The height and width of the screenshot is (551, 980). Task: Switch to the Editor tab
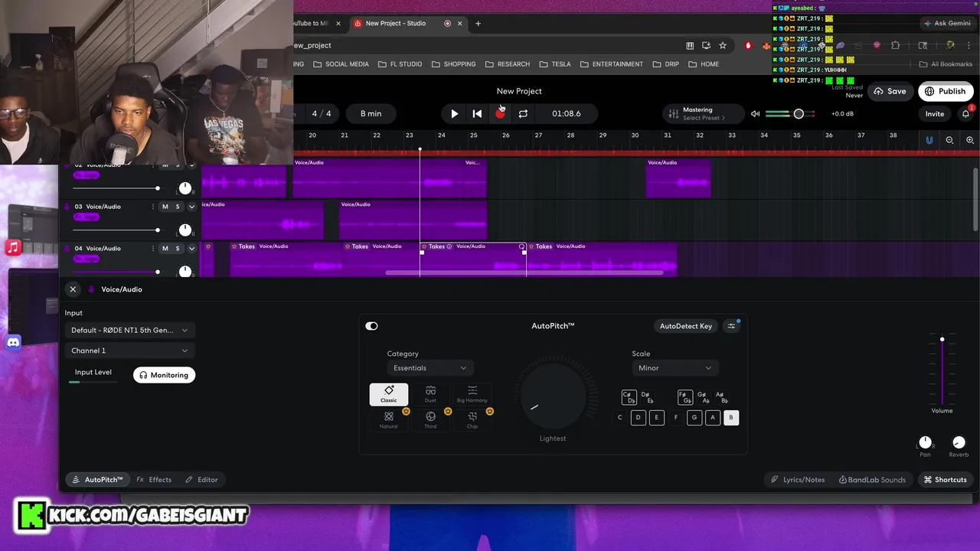tap(202, 480)
